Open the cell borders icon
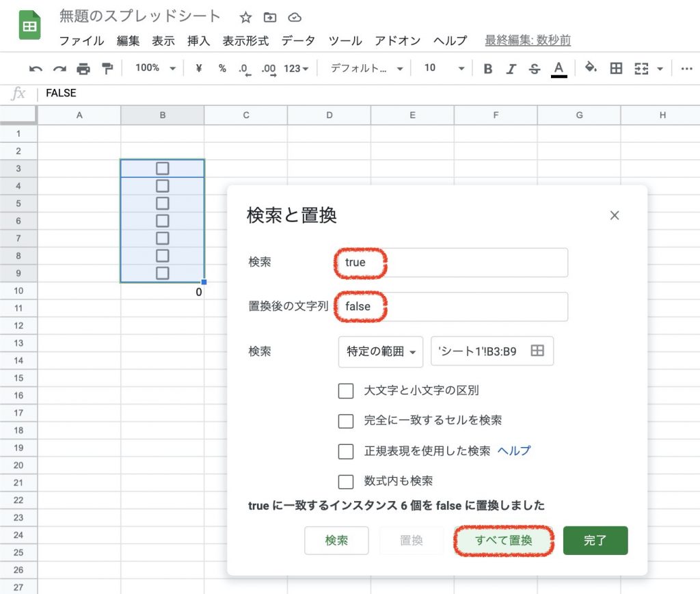Screen dimensions: 700x594 [x=616, y=68]
